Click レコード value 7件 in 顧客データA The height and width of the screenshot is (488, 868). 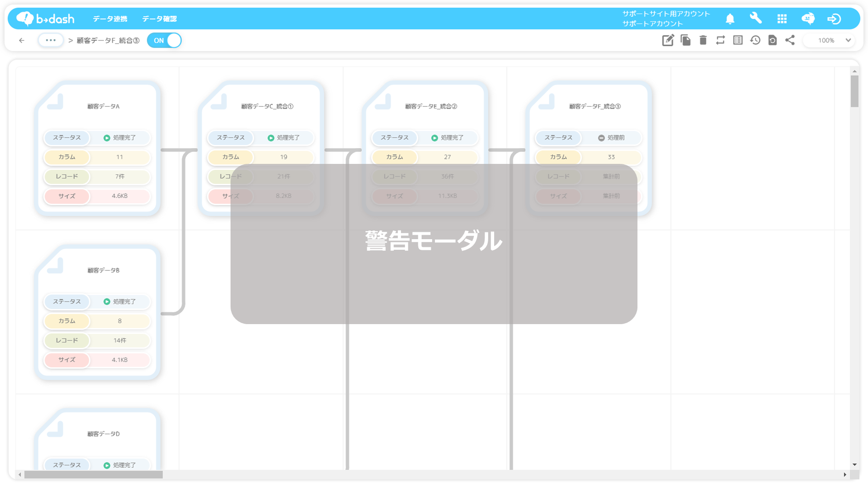(x=119, y=176)
